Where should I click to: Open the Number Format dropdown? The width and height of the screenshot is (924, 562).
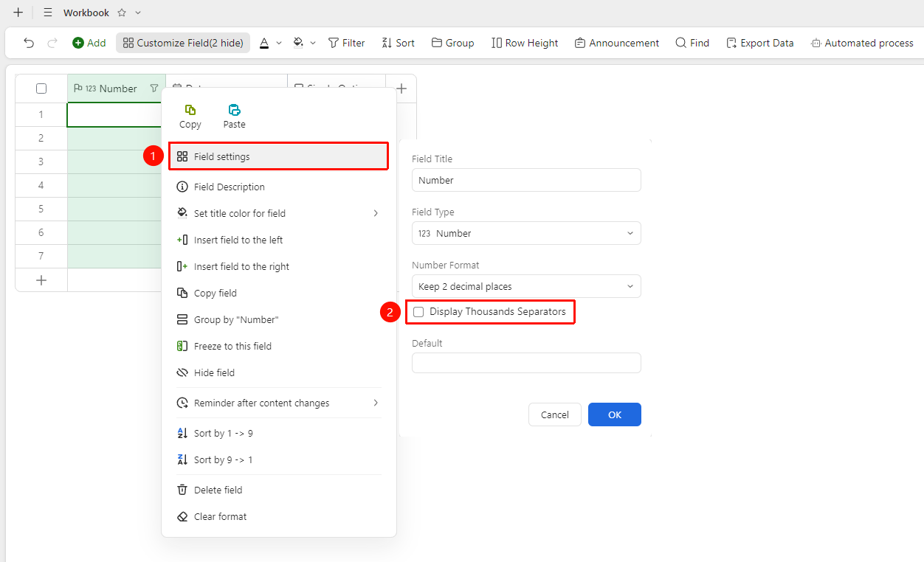coord(526,286)
